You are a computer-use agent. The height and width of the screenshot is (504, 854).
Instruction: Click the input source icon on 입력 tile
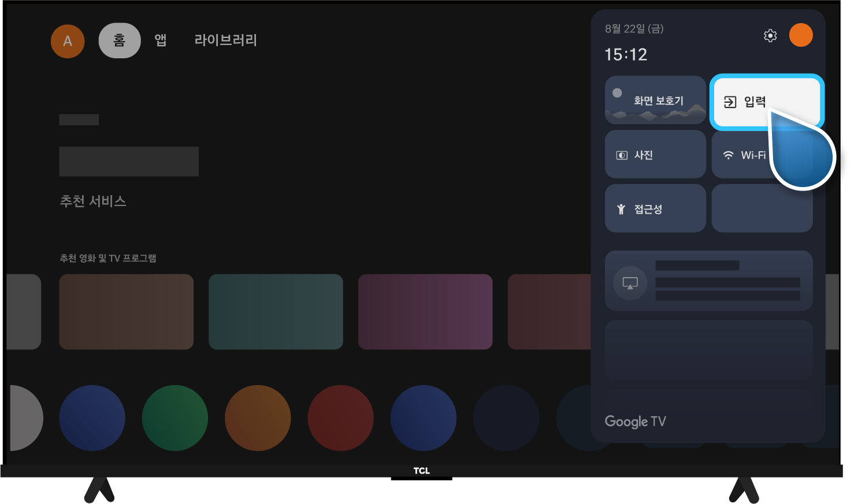(730, 102)
